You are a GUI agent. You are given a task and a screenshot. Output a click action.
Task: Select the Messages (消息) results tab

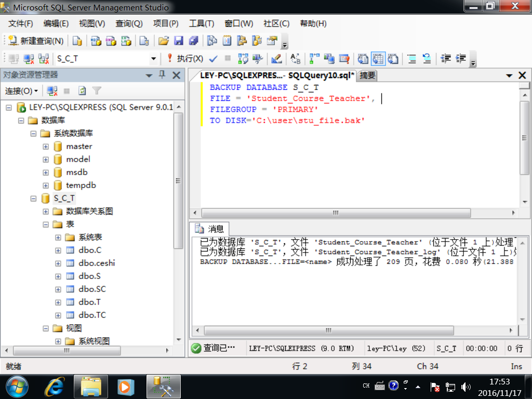pos(209,229)
